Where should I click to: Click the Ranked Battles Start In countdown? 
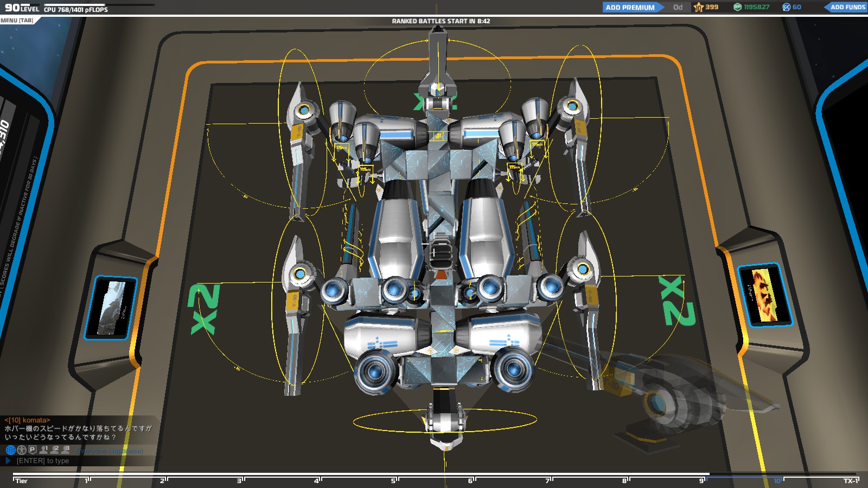(x=441, y=21)
